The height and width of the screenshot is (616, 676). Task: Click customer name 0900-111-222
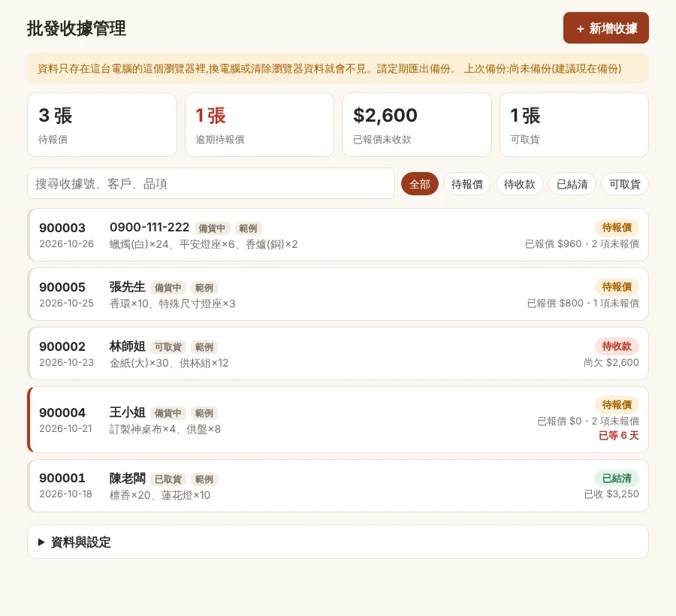[x=149, y=227]
